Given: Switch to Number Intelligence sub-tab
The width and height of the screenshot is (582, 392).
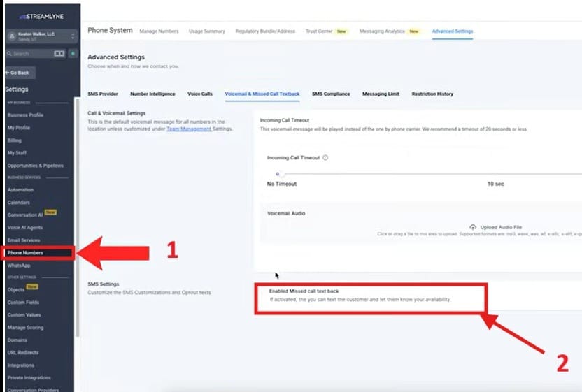Looking at the screenshot, I should coord(152,94).
